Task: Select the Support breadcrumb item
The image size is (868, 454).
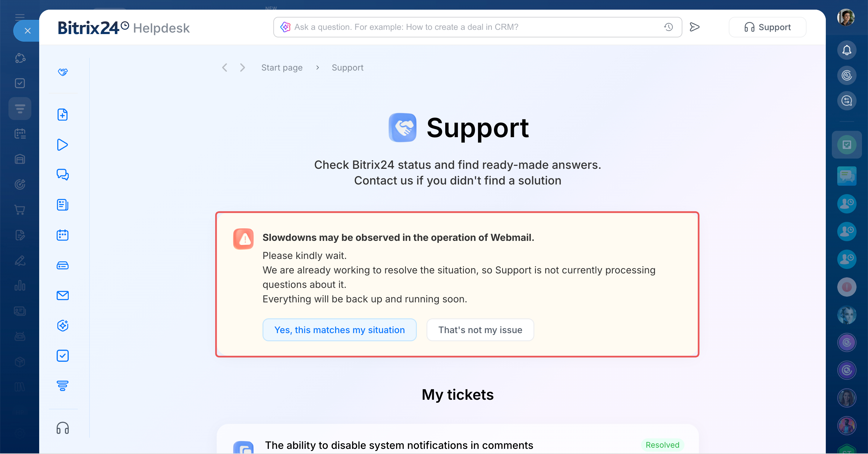Action: pos(348,68)
